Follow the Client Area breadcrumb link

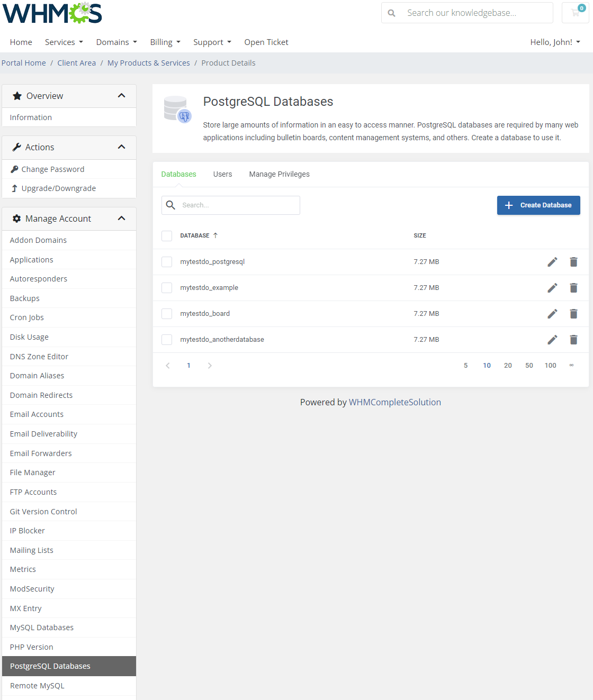(x=77, y=63)
